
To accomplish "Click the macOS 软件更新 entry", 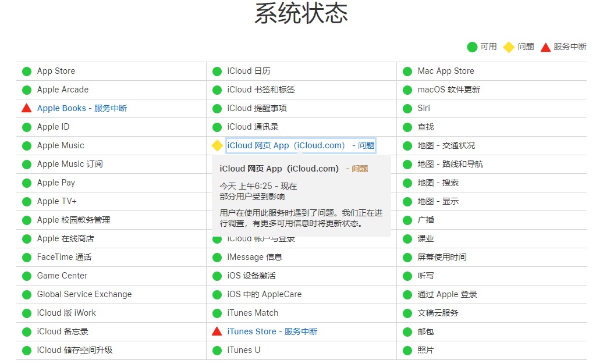I will point(449,90).
